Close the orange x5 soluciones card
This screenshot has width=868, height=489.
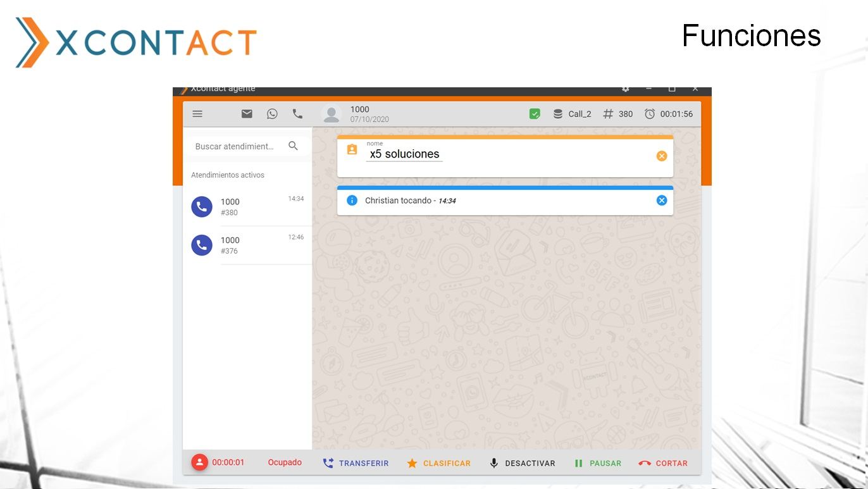point(662,156)
